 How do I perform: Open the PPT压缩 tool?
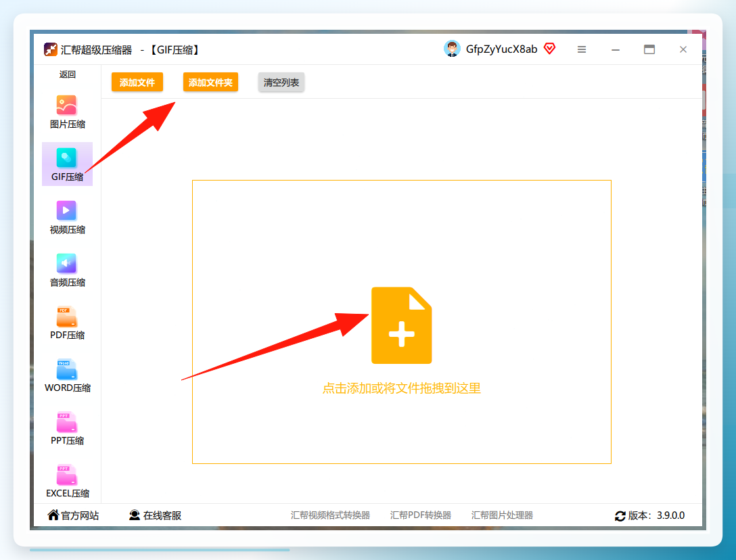67,428
